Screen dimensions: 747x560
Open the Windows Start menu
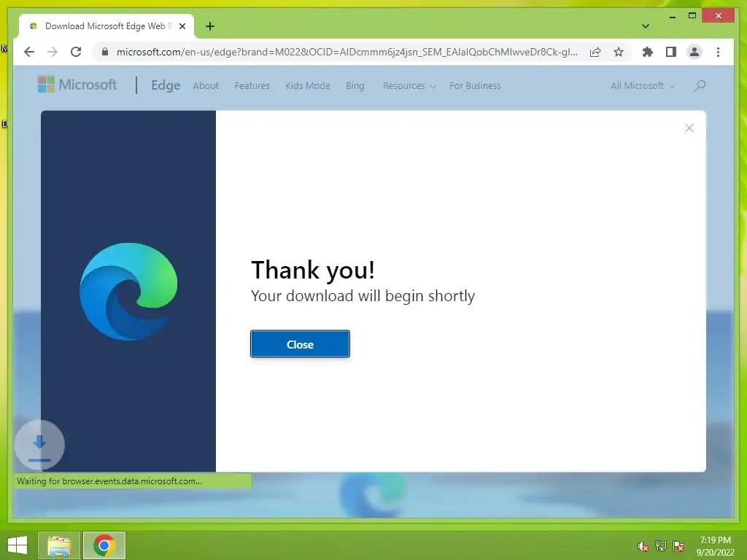point(18,545)
